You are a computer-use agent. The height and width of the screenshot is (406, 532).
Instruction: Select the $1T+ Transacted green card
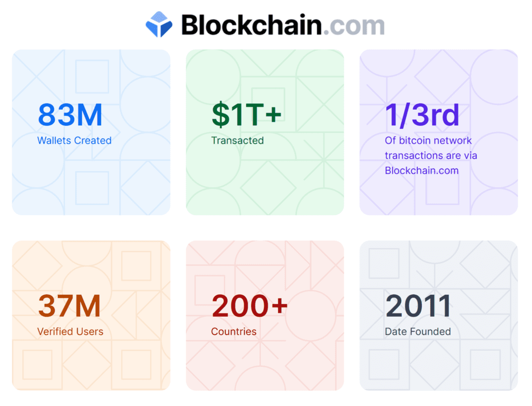264,132
